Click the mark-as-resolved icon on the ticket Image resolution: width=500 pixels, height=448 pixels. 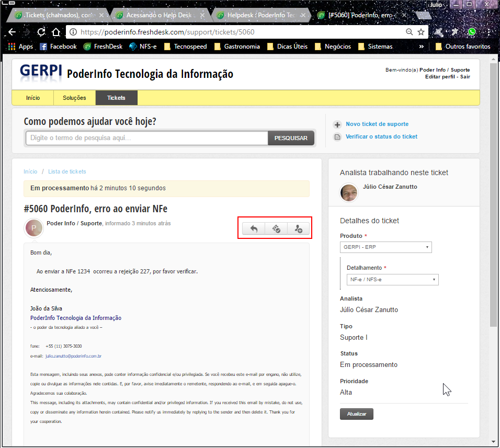click(x=276, y=228)
